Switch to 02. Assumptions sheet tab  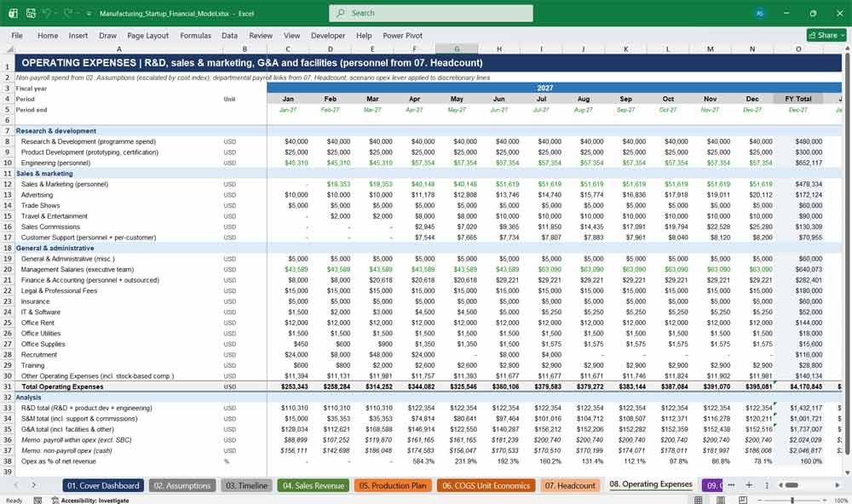(x=182, y=485)
